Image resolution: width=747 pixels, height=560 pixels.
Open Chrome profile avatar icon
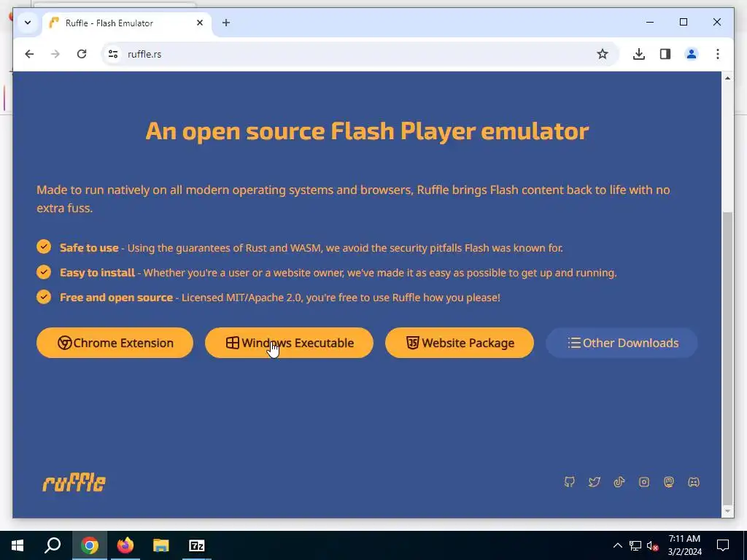(692, 54)
